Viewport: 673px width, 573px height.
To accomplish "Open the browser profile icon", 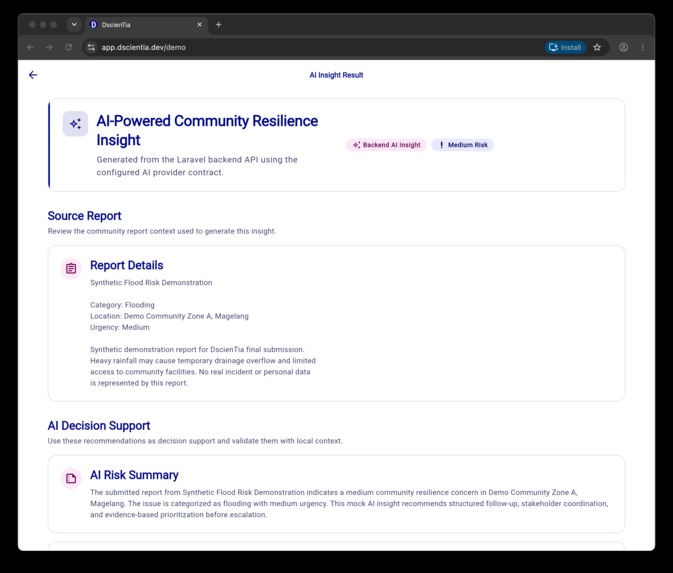I will [x=623, y=47].
